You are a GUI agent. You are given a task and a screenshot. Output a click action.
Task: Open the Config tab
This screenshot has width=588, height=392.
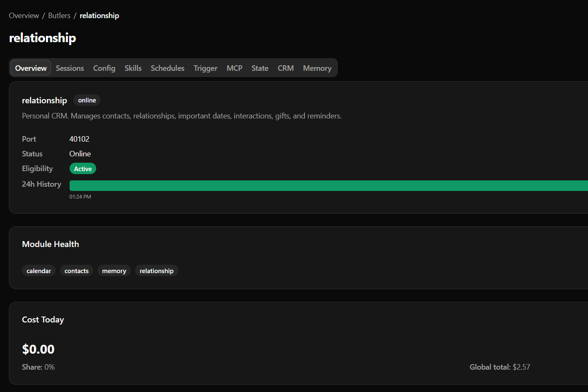click(x=104, y=68)
